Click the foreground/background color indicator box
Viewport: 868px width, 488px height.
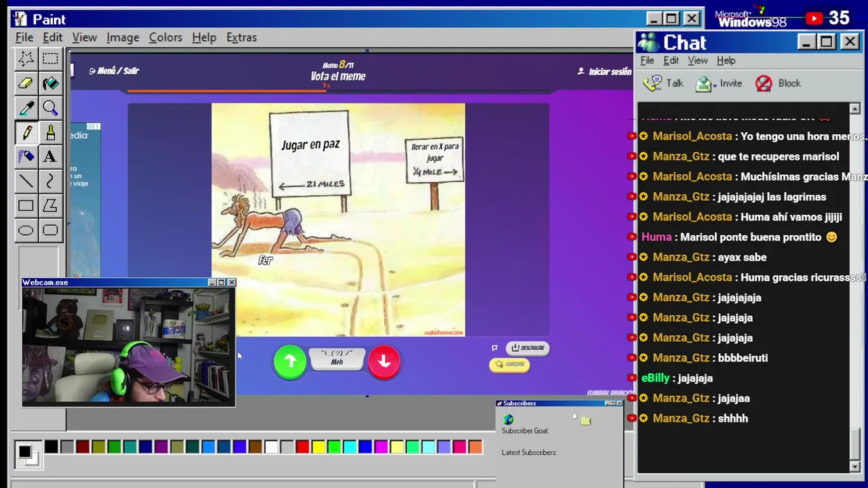(28, 454)
